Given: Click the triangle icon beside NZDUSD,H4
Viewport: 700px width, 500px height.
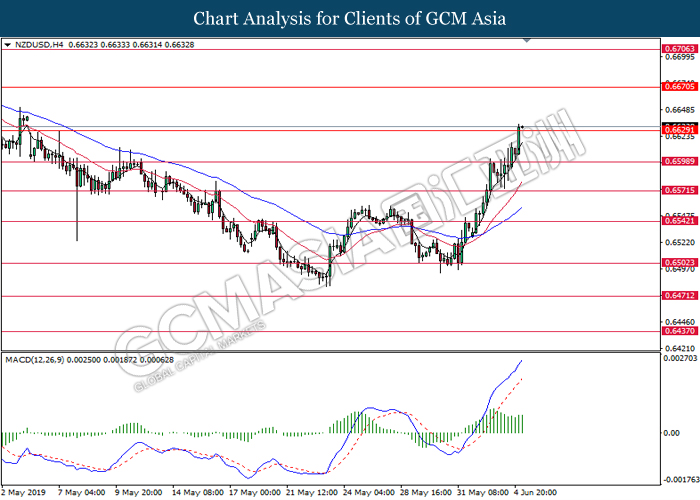Looking at the screenshot, I should pyautogui.click(x=8, y=45).
